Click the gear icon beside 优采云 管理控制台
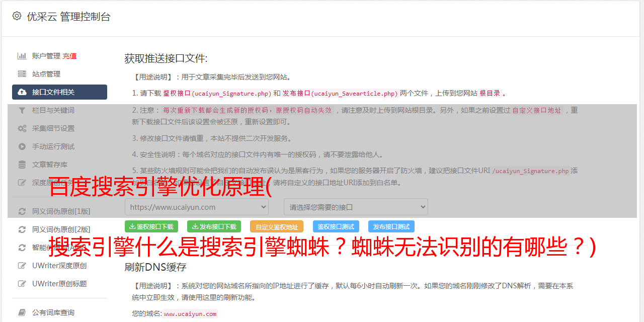This screenshot has height=322, width=644. point(17,16)
